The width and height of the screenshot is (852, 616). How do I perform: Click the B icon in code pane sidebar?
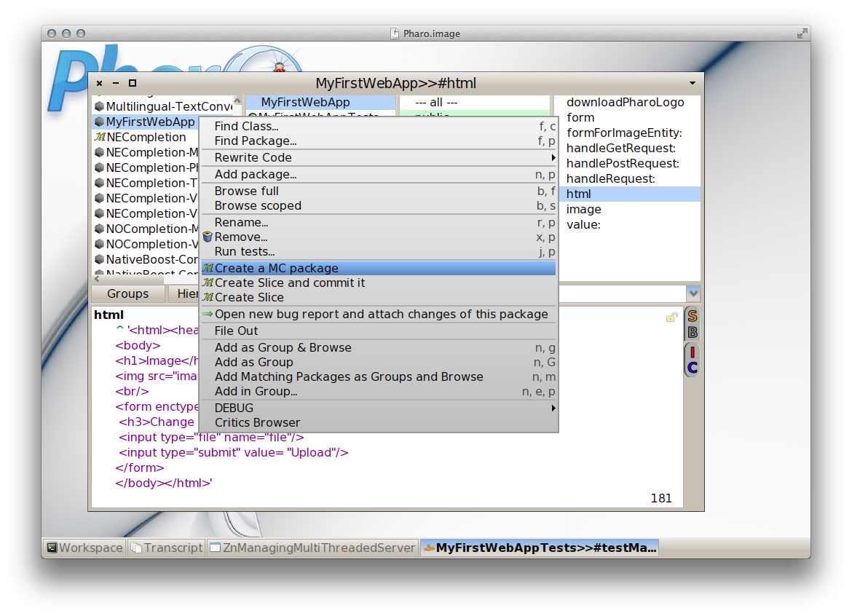693,333
